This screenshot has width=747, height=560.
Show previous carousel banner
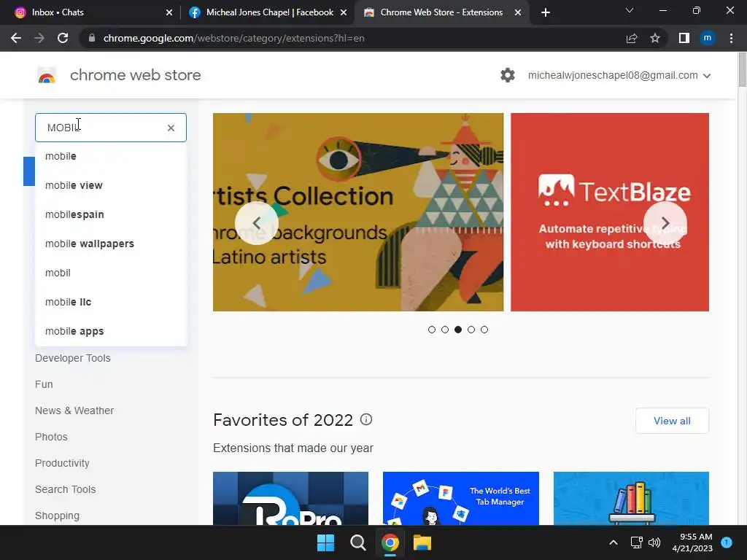point(256,223)
